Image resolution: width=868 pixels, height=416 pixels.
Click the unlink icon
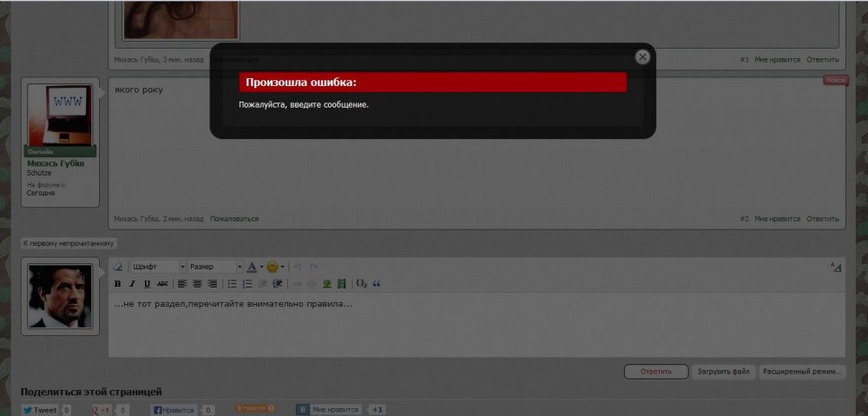tap(312, 284)
